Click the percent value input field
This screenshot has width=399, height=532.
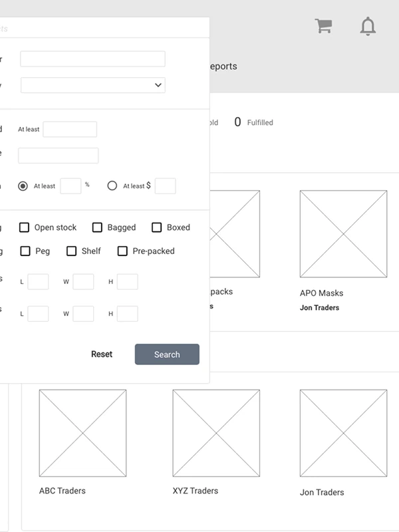[x=70, y=186]
